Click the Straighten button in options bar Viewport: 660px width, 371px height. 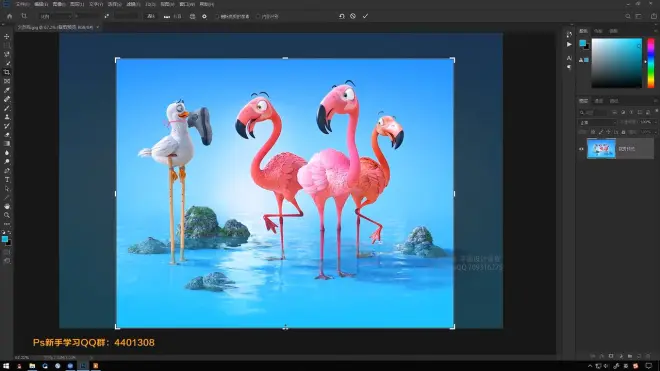173,16
